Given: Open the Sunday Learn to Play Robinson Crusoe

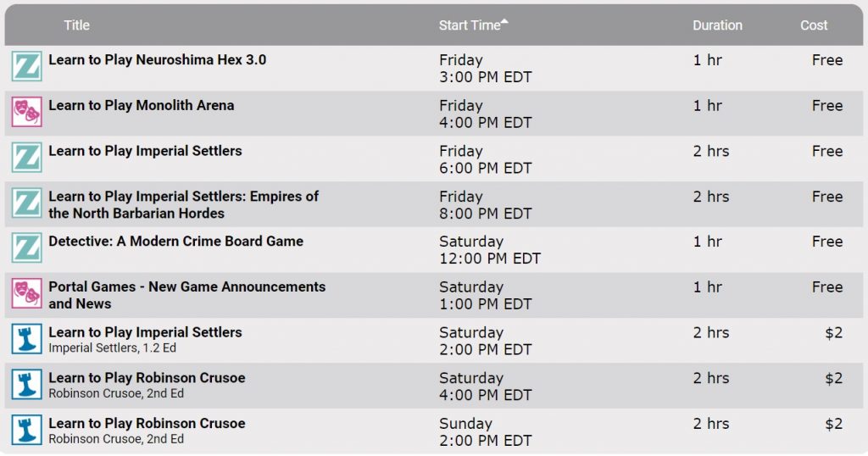Looking at the screenshot, I should [147, 423].
